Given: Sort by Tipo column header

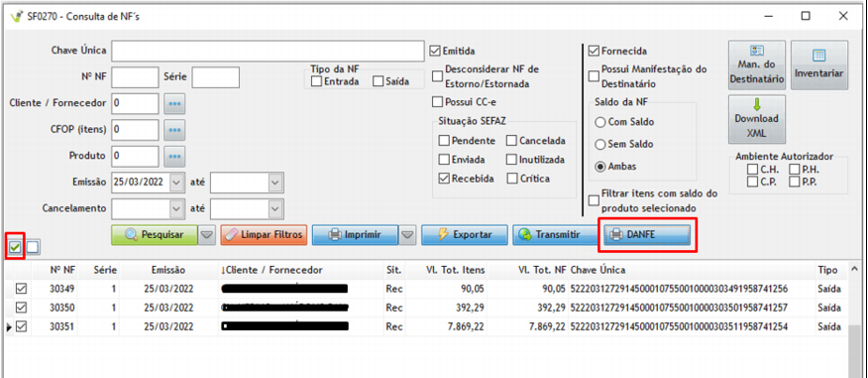Looking at the screenshot, I should 827,270.
